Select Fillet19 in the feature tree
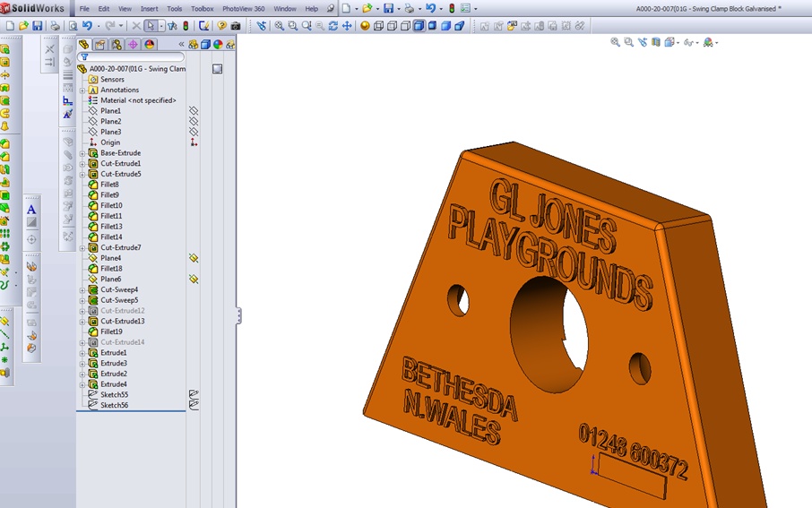This screenshot has height=508, width=812. tap(111, 331)
